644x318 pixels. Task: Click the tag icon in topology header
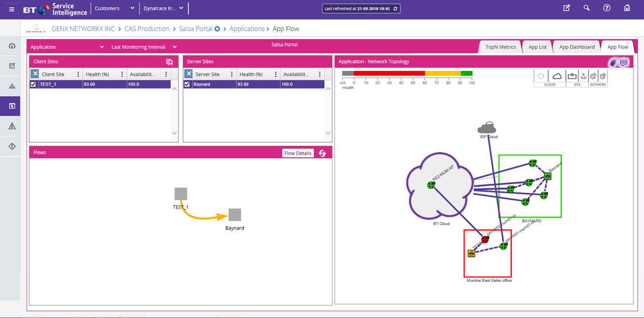[x=613, y=62]
